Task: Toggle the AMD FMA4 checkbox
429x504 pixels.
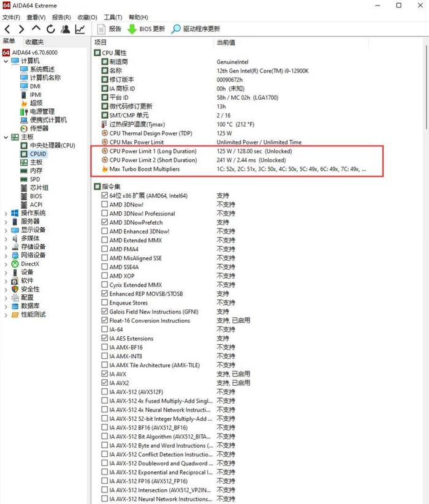Action: [x=105, y=249]
